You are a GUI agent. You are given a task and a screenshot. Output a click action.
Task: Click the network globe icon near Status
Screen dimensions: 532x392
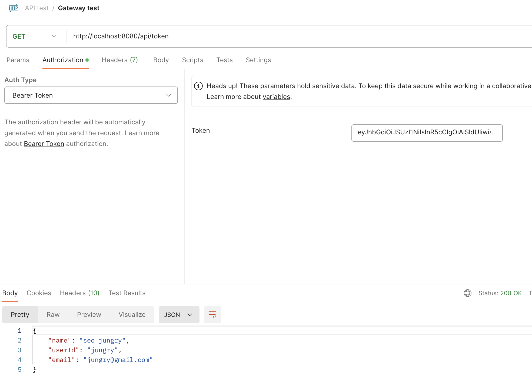coord(467,293)
